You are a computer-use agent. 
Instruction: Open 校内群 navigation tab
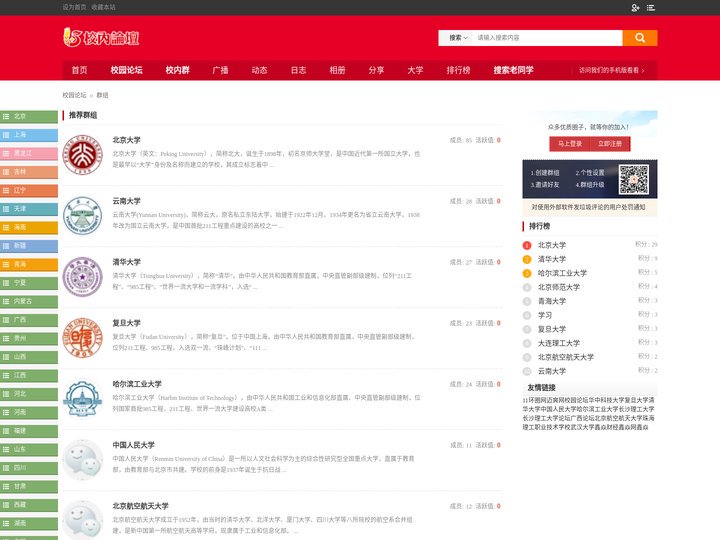178,70
